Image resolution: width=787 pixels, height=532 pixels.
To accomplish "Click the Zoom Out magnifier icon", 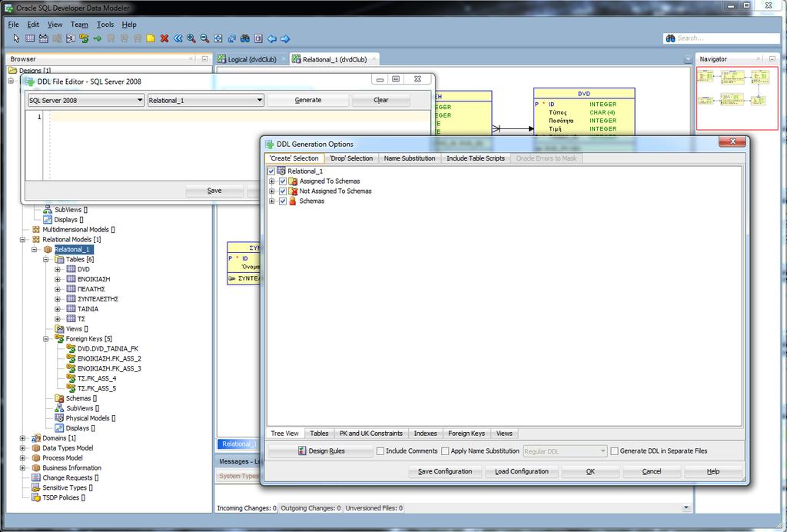I will 204,38.
